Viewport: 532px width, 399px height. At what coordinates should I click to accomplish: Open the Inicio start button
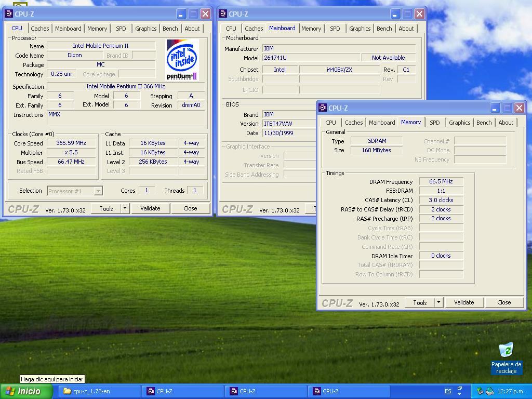pos(26,391)
